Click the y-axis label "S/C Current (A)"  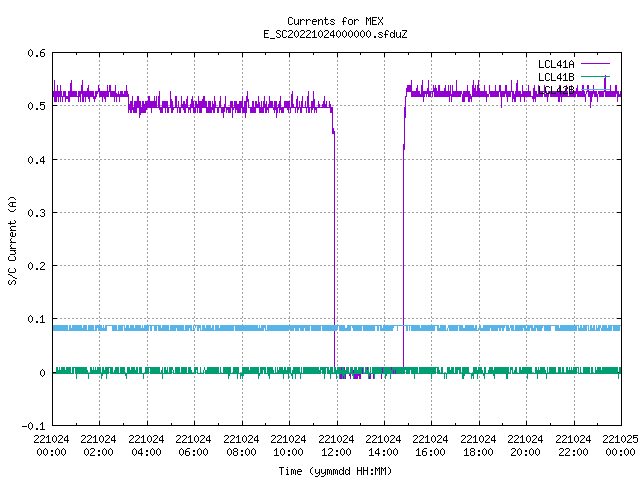[12, 241]
